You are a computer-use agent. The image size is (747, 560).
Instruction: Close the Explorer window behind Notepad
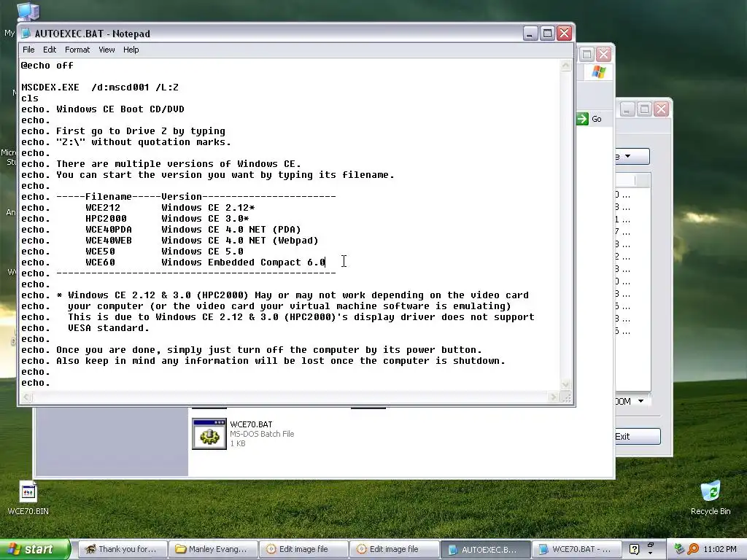(603, 54)
